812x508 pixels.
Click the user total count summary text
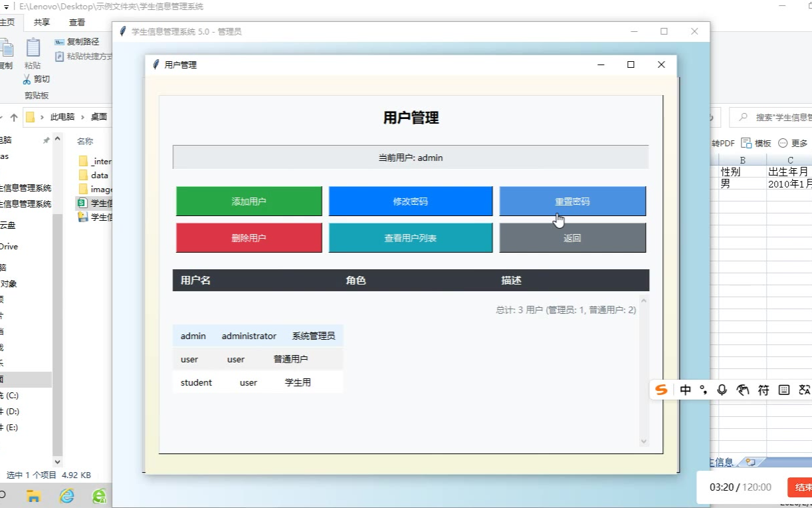566,310
